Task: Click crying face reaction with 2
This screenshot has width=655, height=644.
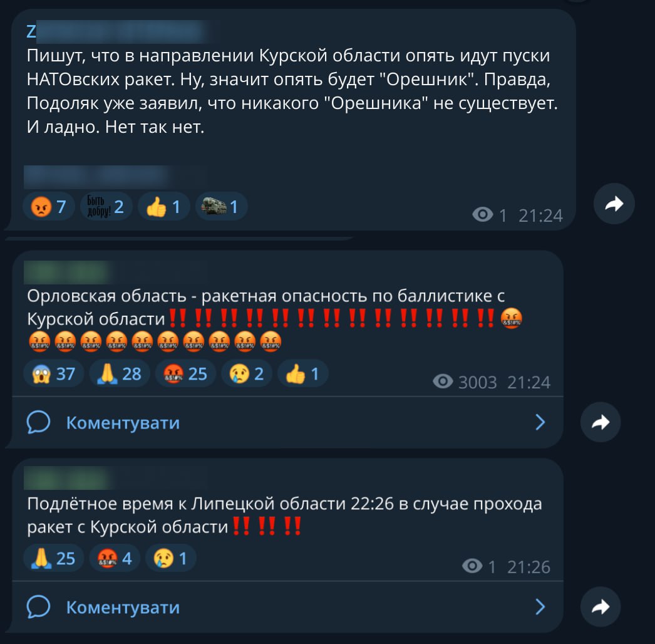Action: 247,373
